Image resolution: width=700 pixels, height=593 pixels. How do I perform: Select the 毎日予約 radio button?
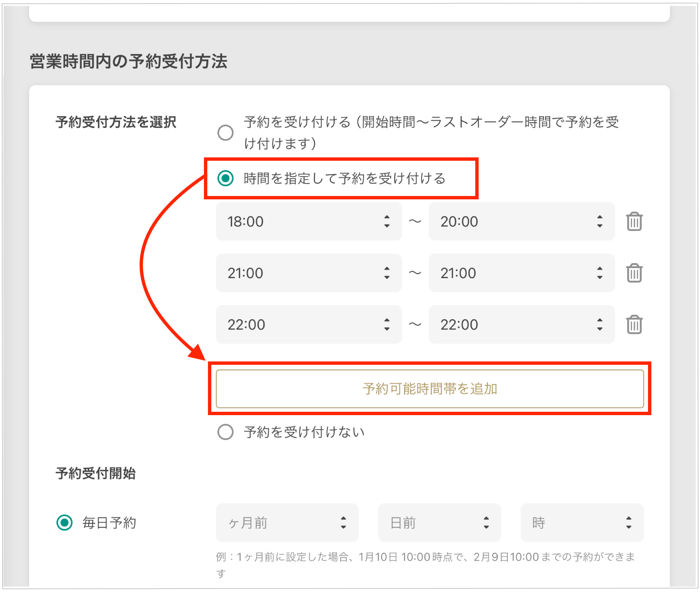point(64,523)
